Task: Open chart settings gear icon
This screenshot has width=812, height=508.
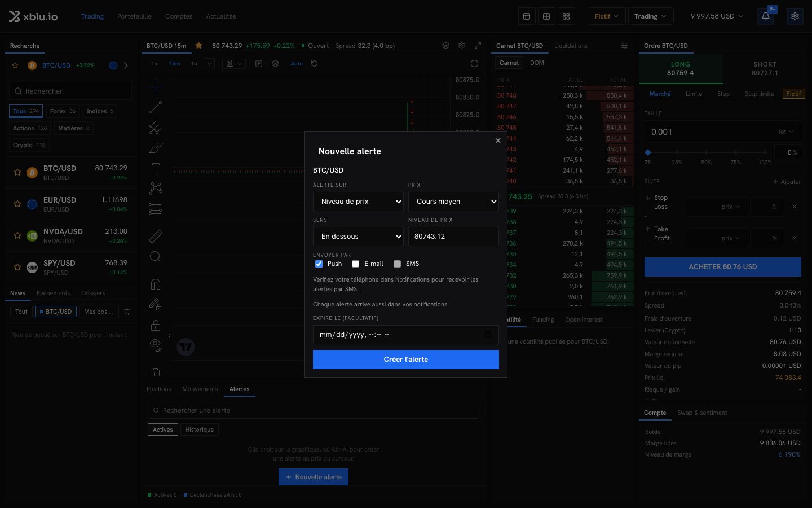Action: pos(462,46)
